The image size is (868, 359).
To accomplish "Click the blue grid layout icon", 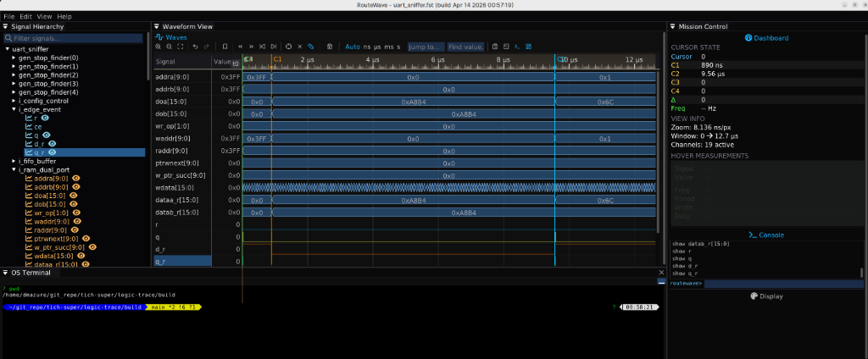I will tap(529, 47).
